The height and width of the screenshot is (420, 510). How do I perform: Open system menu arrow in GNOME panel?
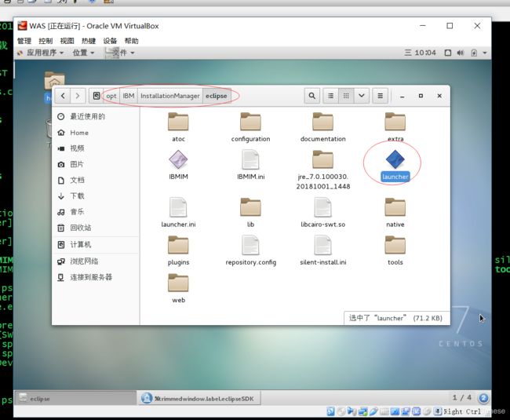point(485,53)
